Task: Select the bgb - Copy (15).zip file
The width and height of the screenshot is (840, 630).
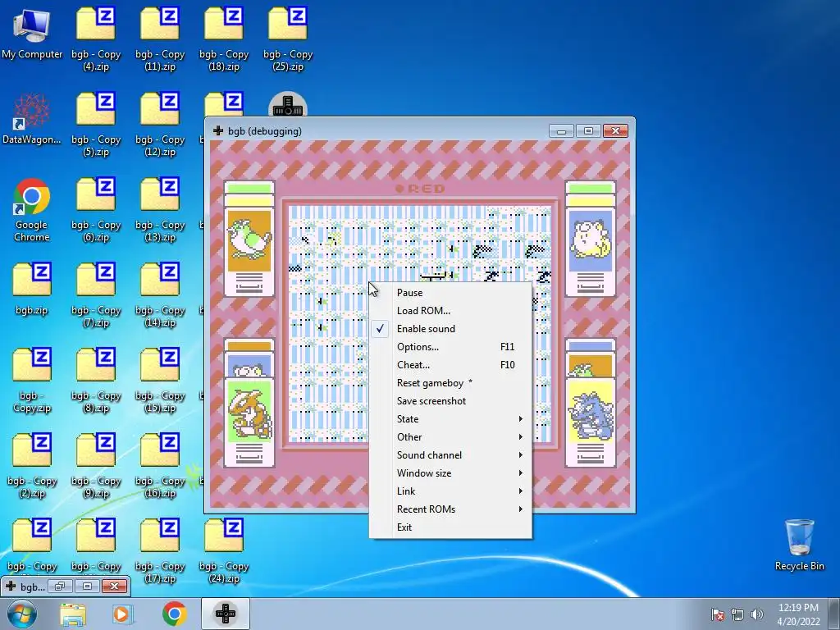Action: tap(160, 381)
